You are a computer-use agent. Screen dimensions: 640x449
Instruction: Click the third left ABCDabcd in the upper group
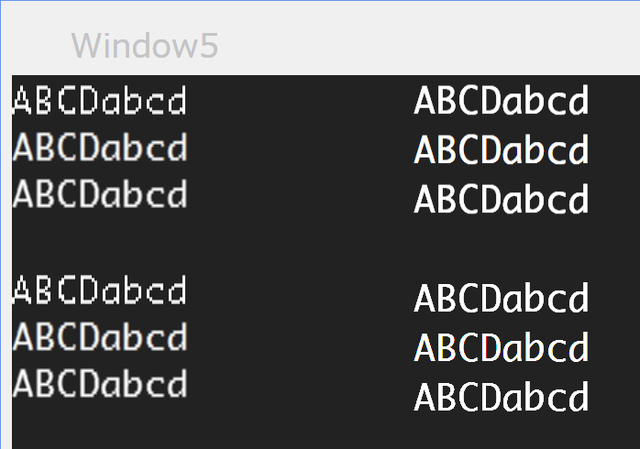point(100,193)
